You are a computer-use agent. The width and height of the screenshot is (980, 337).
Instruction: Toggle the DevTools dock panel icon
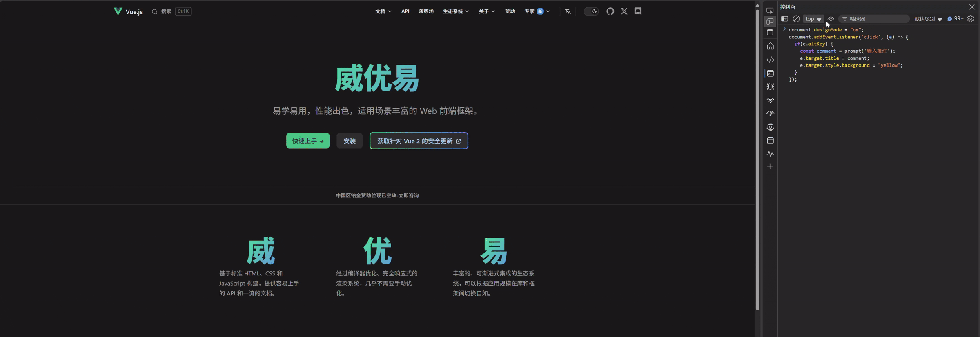click(770, 32)
